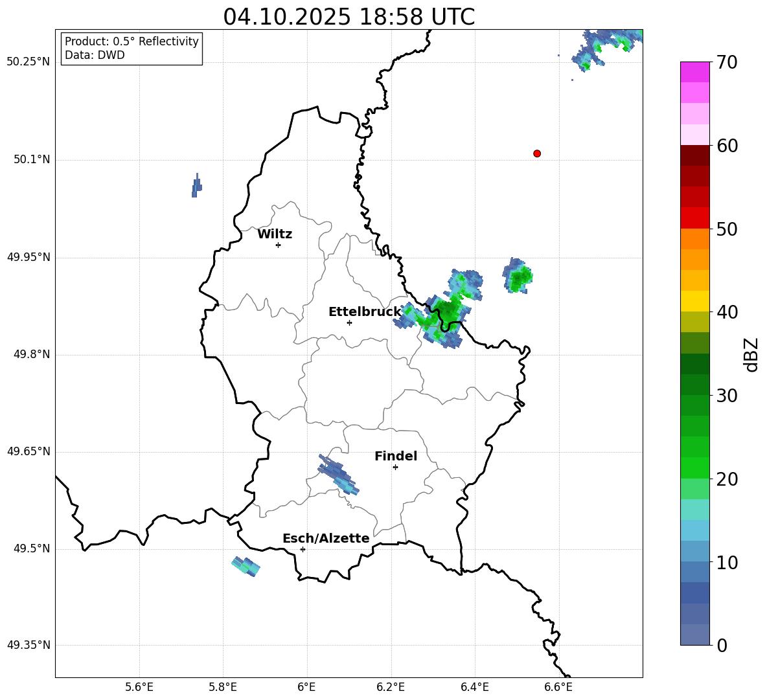This screenshot has height=700, width=767.
Task: Click the 6.2°E longitude label
Action: pos(391,687)
